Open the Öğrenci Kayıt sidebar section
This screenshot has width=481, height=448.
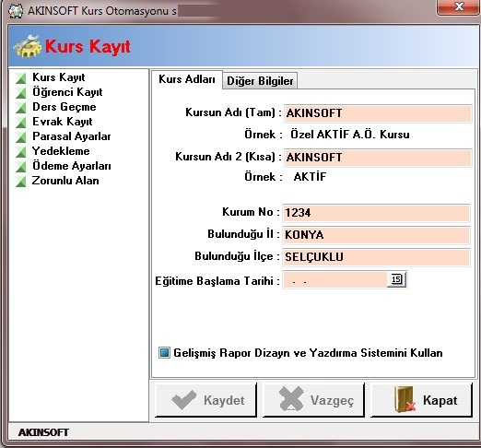point(67,92)
